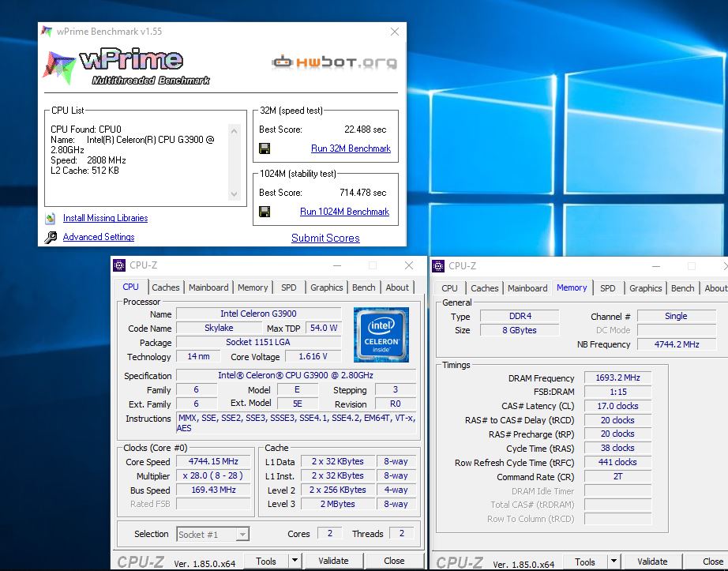This screenshot has width=728, height=571.
Task: Click Tools button in left CPU-Z
Action: (266, 561)
